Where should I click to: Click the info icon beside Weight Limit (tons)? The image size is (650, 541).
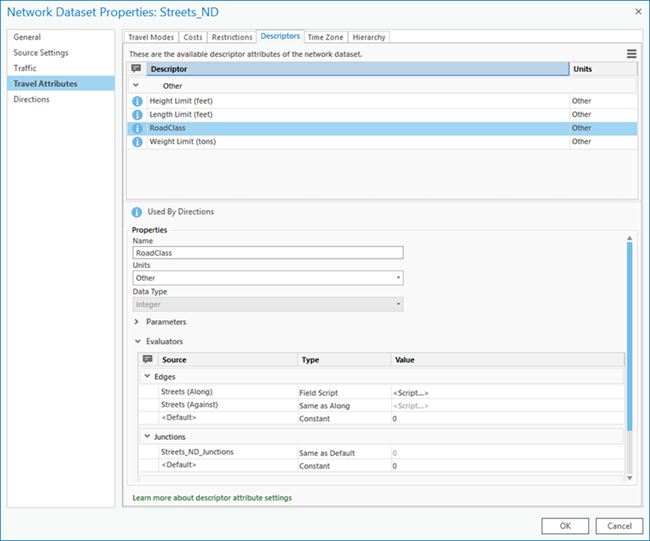[137, 142]
